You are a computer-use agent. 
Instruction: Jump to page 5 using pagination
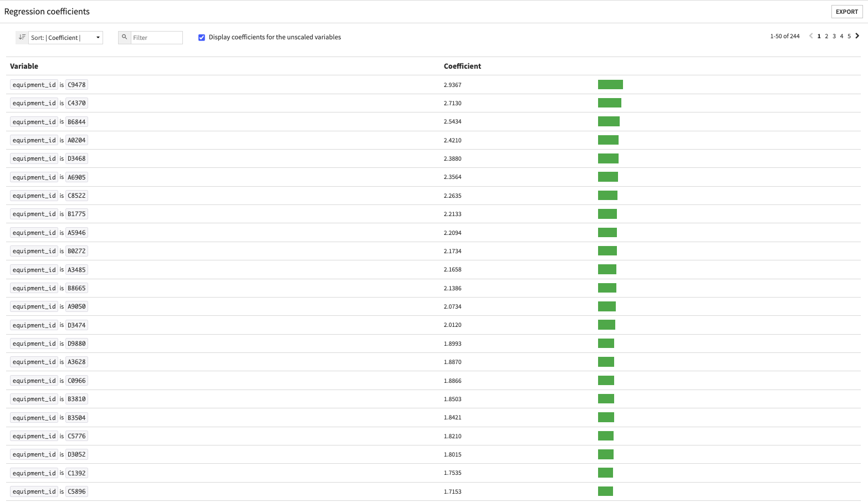(x=849, y=35)
